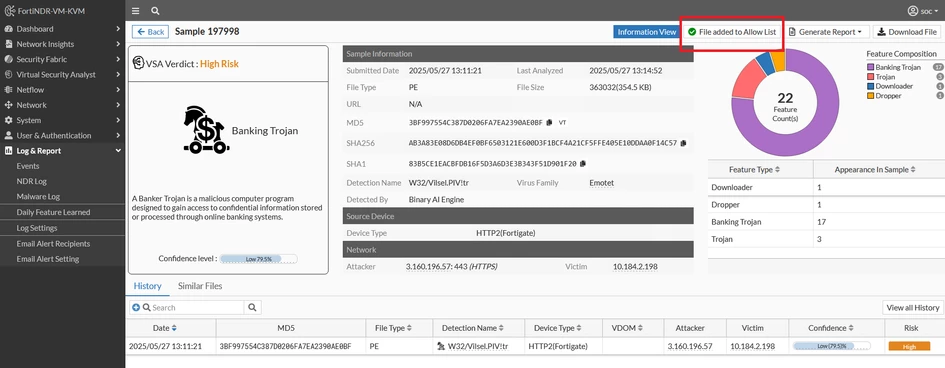Sort history table by Detection Name

click(472, 328)
